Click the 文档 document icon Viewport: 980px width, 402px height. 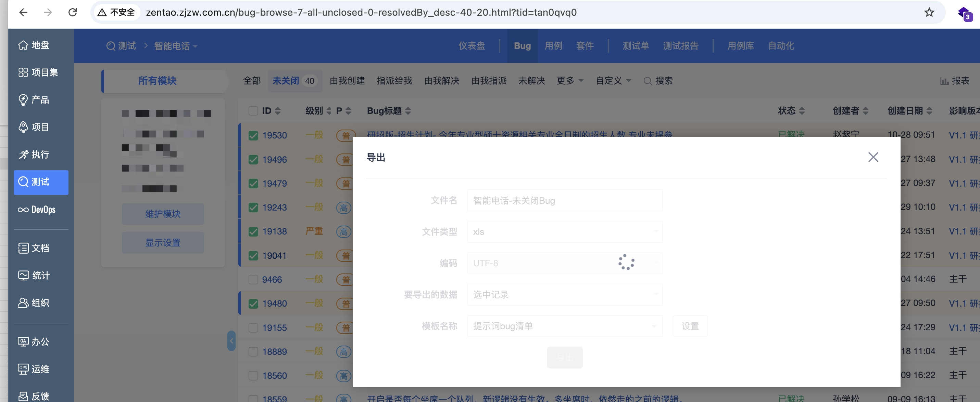tap(23, 248)
